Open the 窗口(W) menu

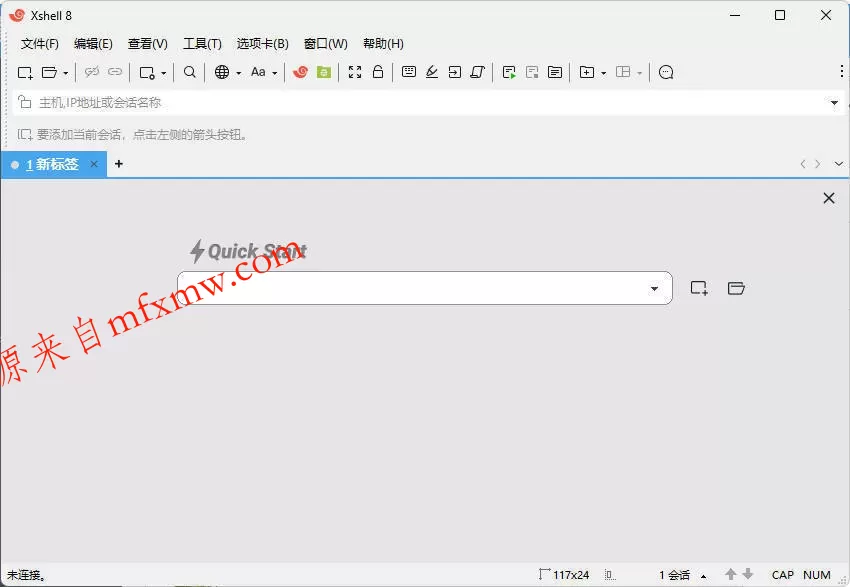(x=325, y=44)
